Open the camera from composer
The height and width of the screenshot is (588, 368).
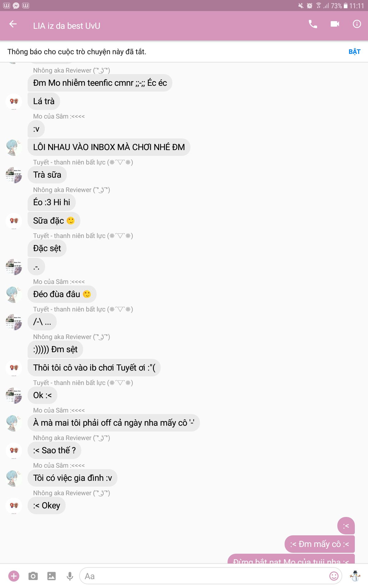33,576
